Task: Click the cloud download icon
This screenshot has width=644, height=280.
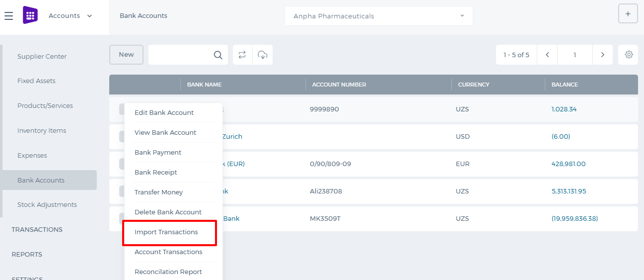Action: click(x=263, y=55)
